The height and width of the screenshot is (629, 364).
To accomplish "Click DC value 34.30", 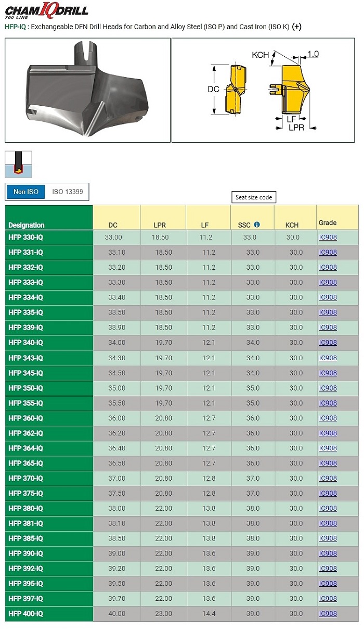I will tap(116, 358).
